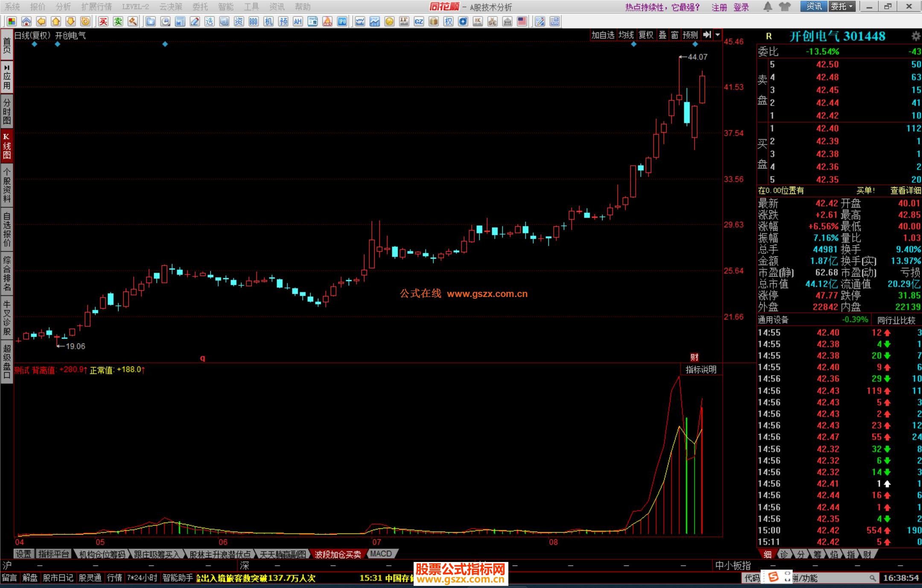Toggle 复权 price adjustment button

(646, 35)
